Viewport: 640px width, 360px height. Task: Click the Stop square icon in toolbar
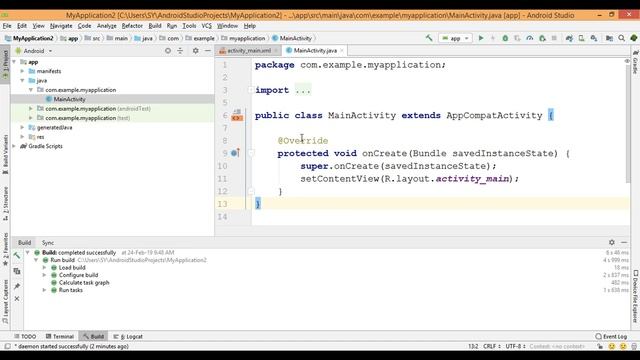pyautogui.click(x=554, y=38)
